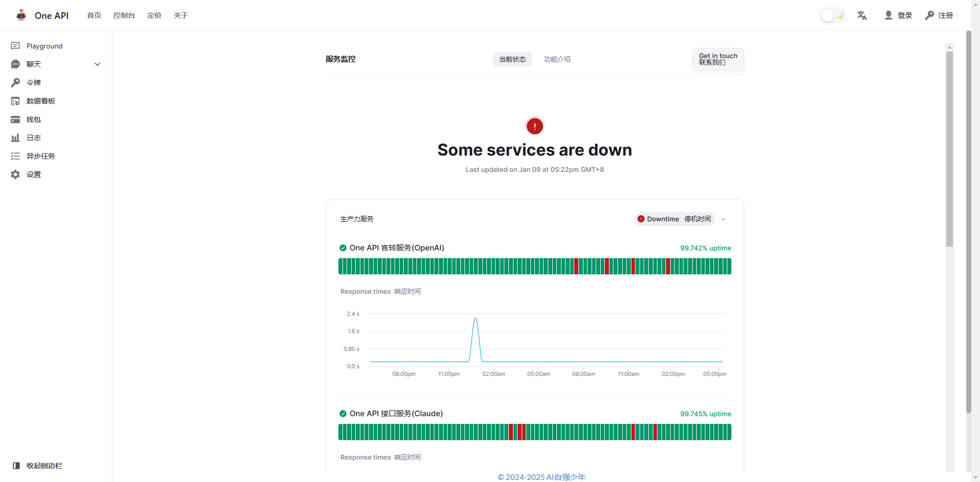Viewport: 980px width, 482px height.
Task: Click the Last updated timestamp text
Action: pyautogui.click(x=534, y=170)
